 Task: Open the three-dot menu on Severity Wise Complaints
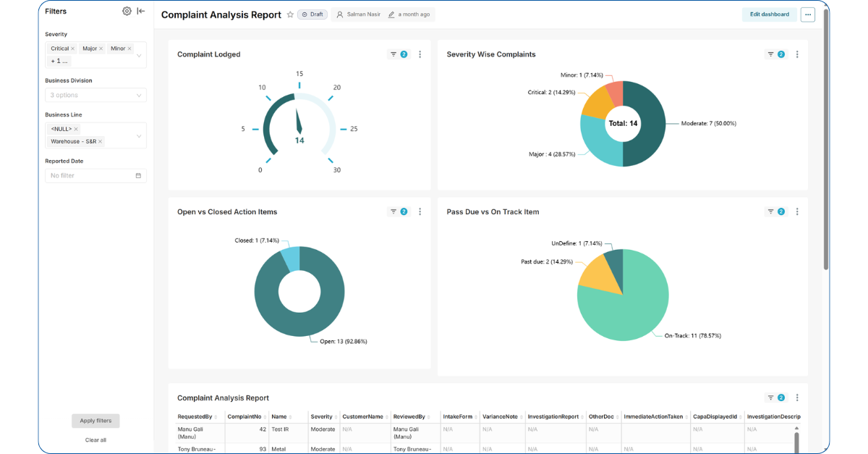click(797, 54)
